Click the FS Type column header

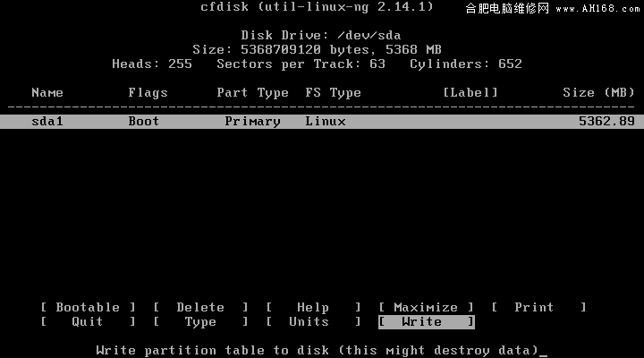click(x=333, y=93)
